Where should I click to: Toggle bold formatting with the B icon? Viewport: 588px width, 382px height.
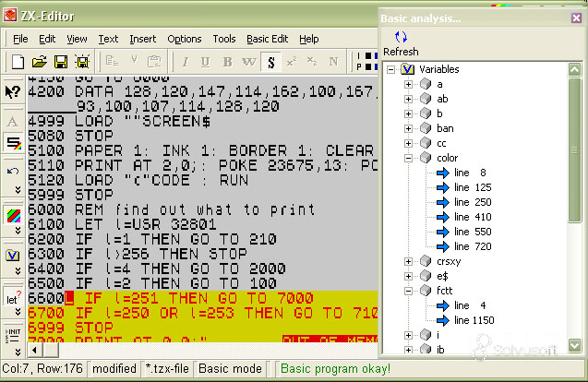(227, 62)
